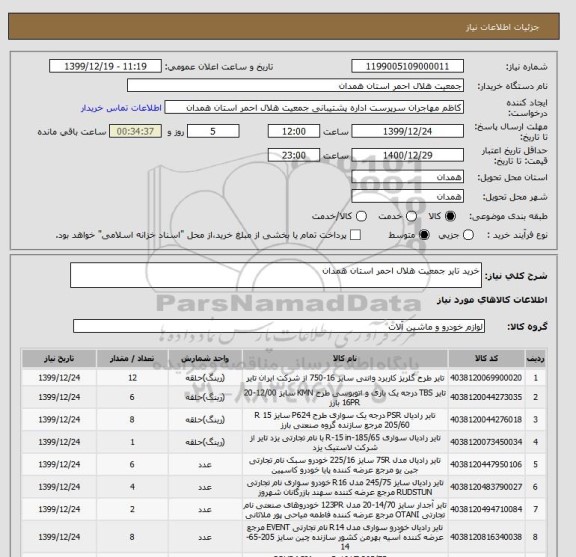This screenshot has height=557, width=576.
Task: Click product code 403812044795010​6
Action: (x=486, y=464)
